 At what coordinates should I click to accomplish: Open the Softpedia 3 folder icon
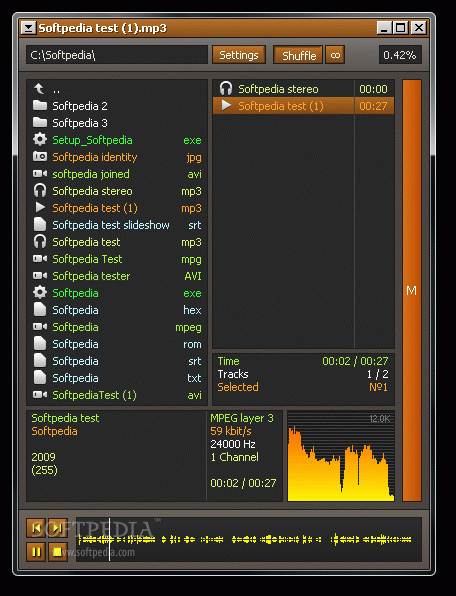click(x=40, y=122)
